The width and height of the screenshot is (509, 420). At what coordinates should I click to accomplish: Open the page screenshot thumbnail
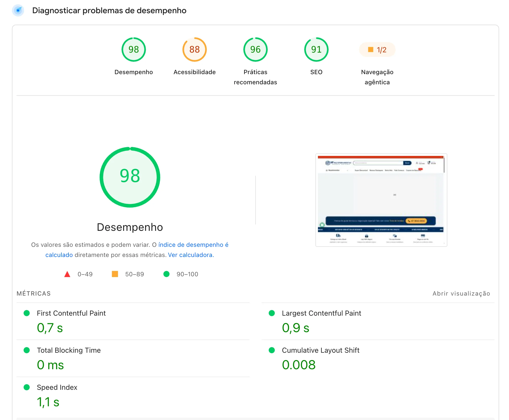(x=381, y=200)
